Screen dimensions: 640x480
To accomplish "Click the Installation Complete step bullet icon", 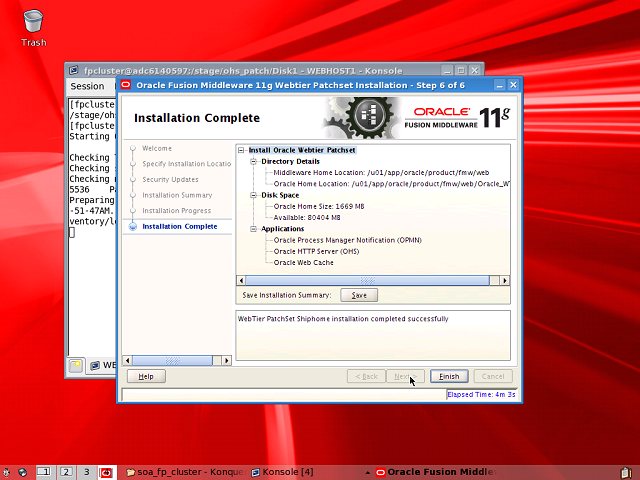I will click(133, 227).
